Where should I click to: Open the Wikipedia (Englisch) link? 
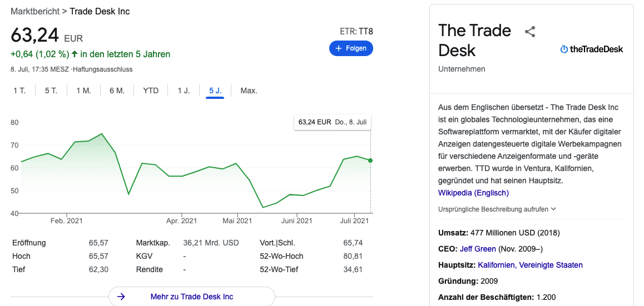tap(474, 193)
